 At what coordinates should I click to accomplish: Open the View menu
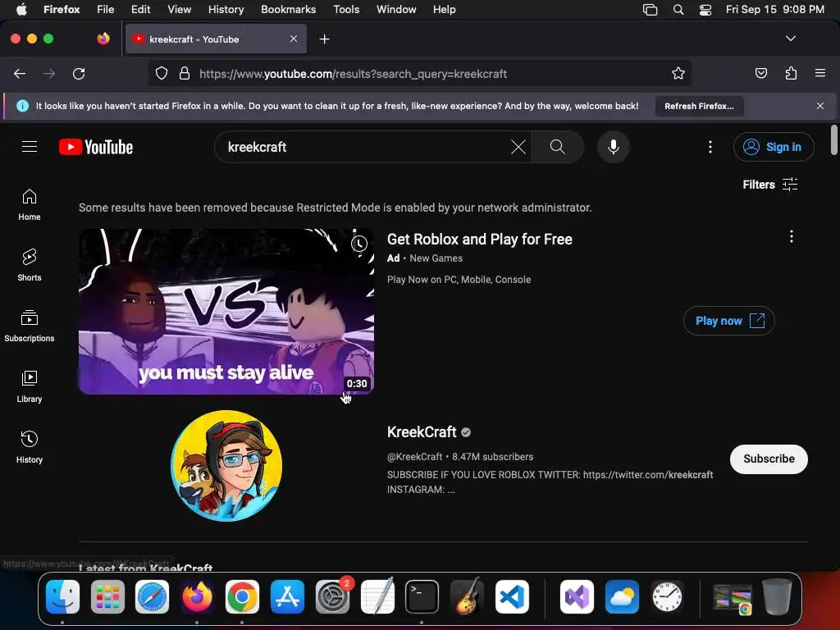[179, 9]
